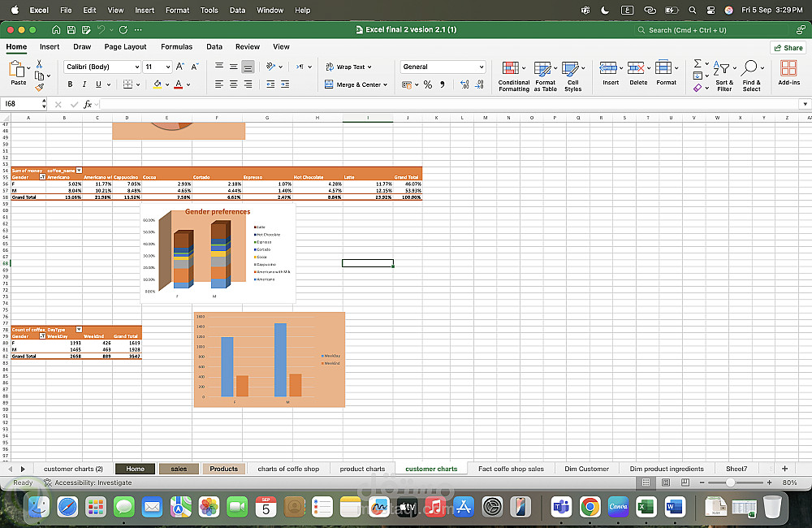Image resolution: width=812 pixels, height=528 pixels.
Task: Click the Redo icon in title bar
Action: [123, 29]
